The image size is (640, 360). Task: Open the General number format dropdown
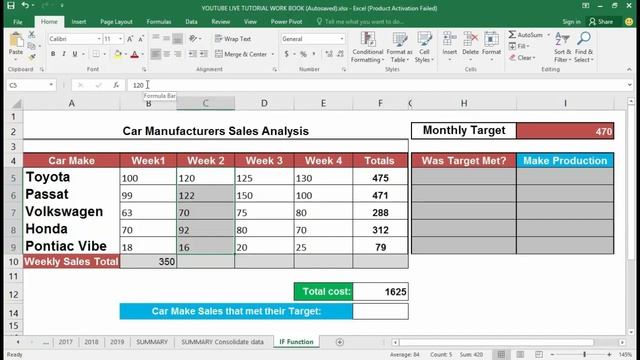pyautogui.click(x=342, y=39)
